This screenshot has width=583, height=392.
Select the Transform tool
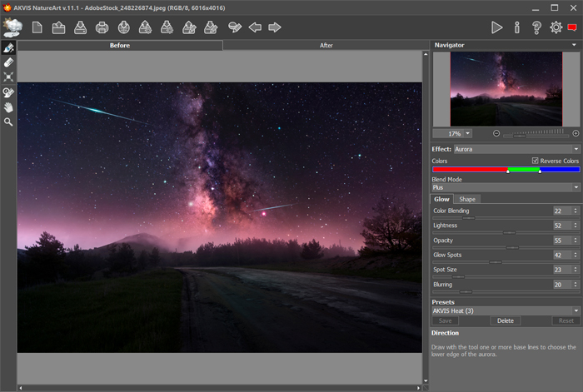pos(8,77)
